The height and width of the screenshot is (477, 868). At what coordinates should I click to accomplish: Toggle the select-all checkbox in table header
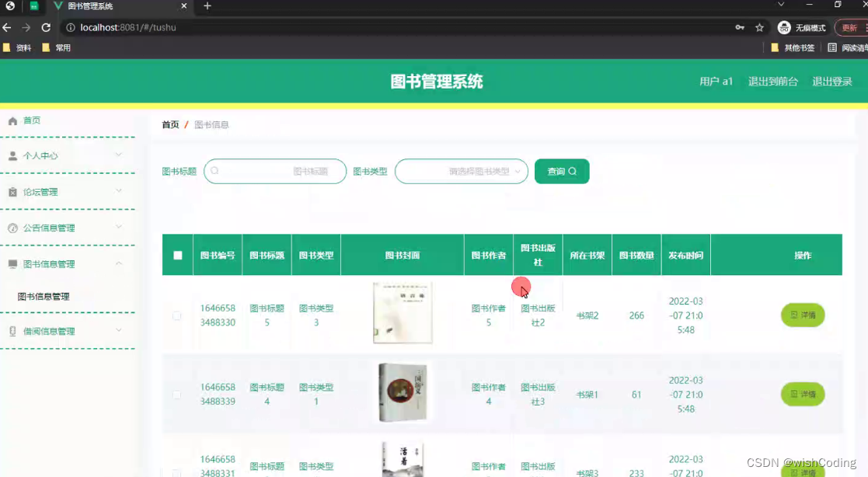point(176,254)
